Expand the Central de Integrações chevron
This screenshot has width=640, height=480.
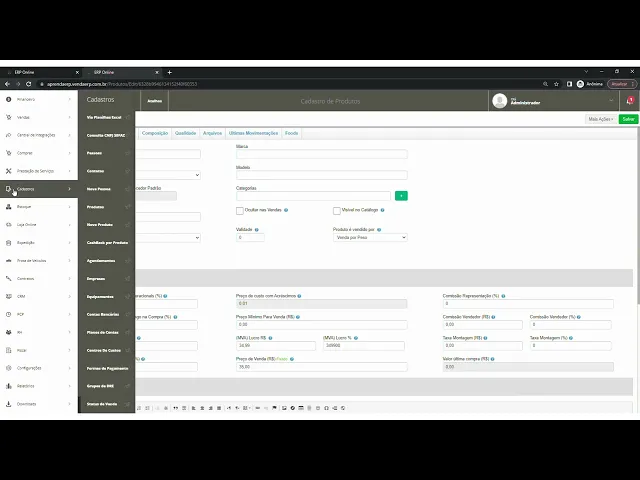(69, 135)
